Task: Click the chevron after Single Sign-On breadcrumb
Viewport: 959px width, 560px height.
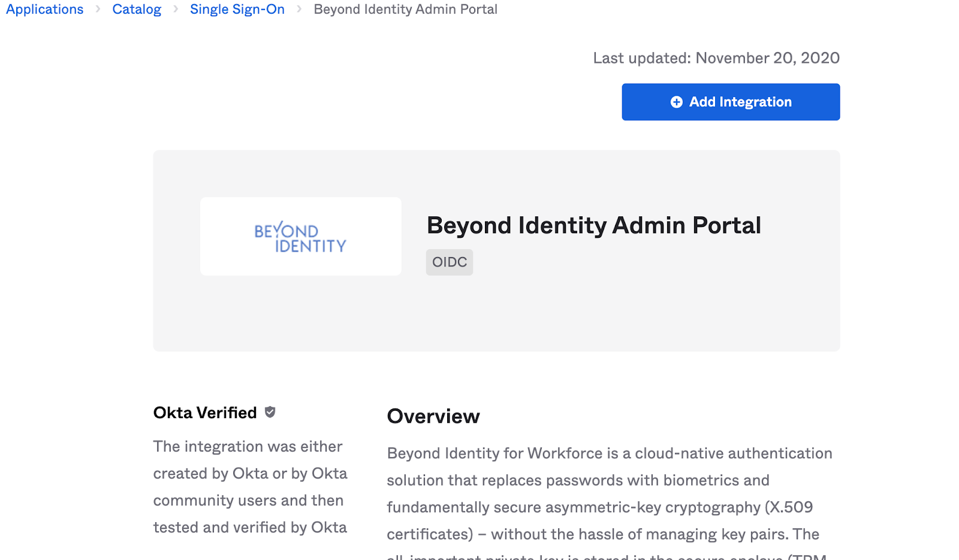Action: 299,10
